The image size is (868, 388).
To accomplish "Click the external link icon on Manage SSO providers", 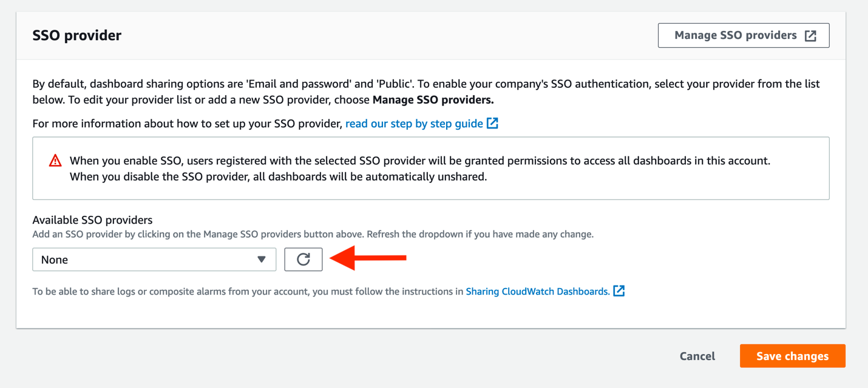I will pos(812,35).
